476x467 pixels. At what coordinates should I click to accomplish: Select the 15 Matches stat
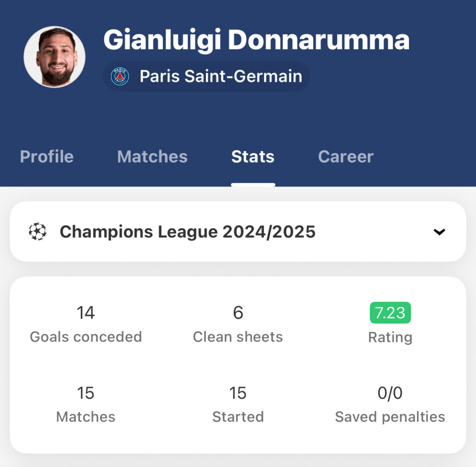[86, 404]
